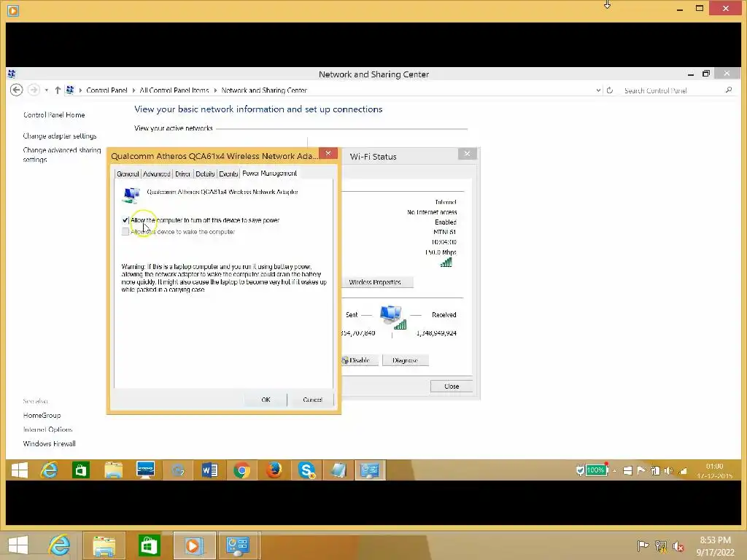Image resolution: width=747 pixels, height=560 pixels.
Task: Click Close button in Wi-Fi Status
Action: tap(452, 386)
